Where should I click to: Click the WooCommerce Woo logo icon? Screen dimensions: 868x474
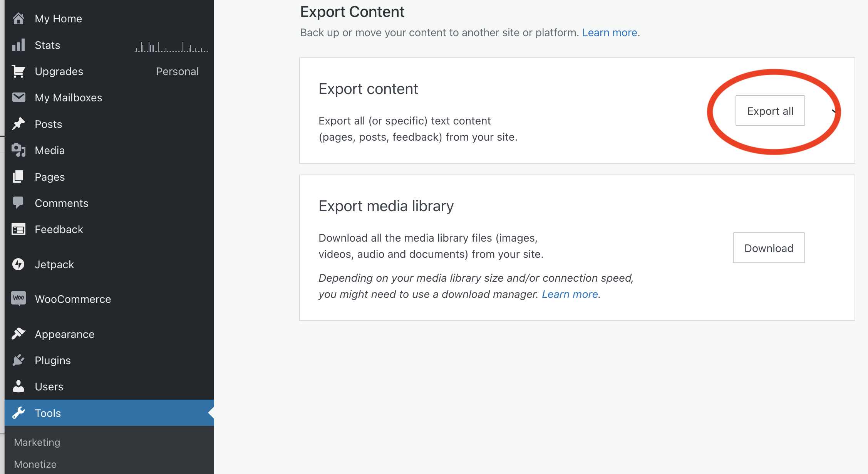[x=18, y=299]
